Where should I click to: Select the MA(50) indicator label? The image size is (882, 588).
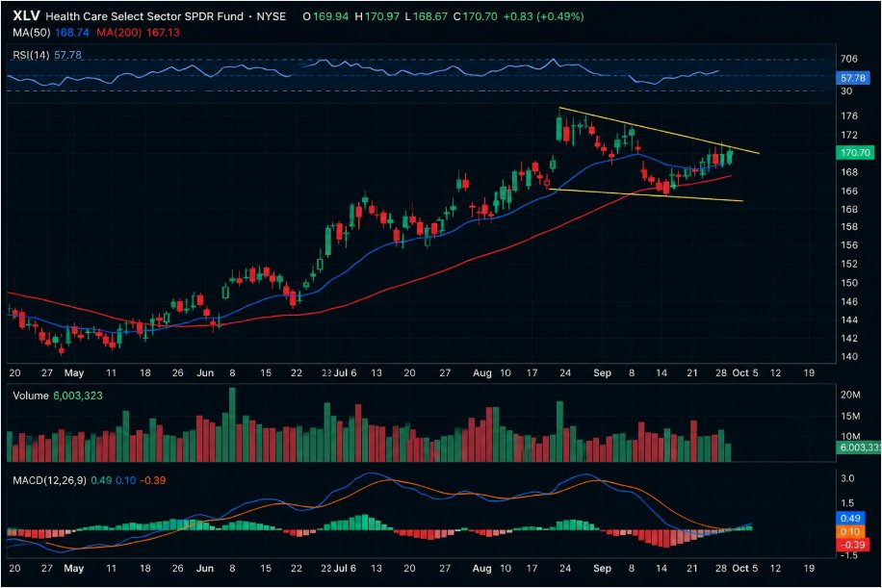pyautogui.click(x=32, y=33)
